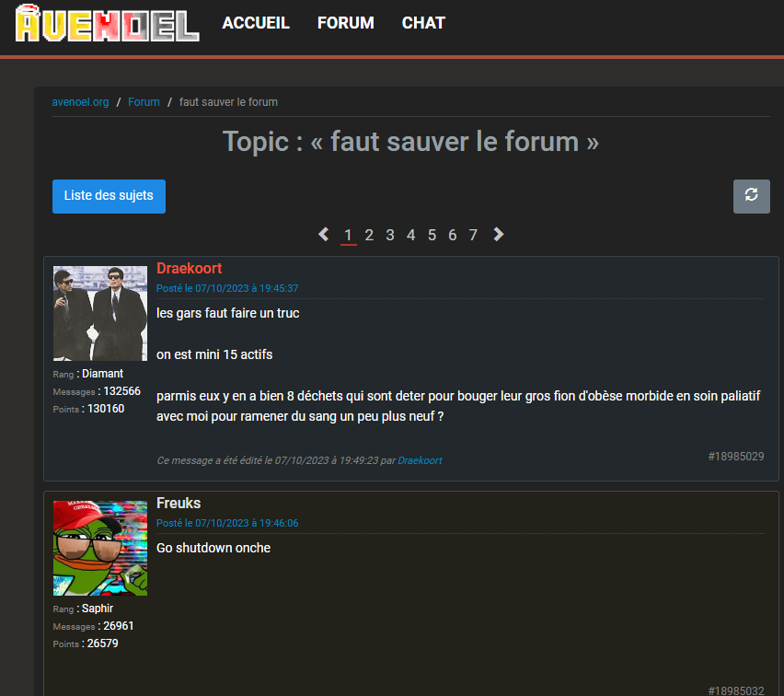Click the Liste des sujets button

pos(109,196)
